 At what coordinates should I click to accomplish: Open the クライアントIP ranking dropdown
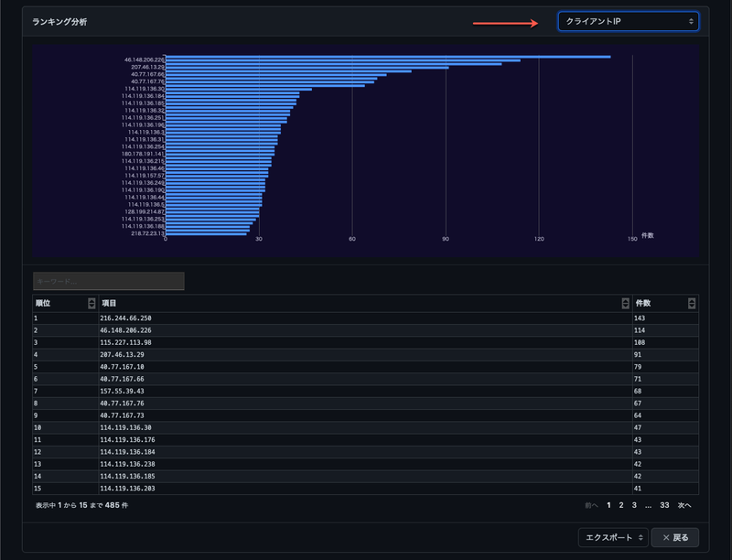pos(628,21)
